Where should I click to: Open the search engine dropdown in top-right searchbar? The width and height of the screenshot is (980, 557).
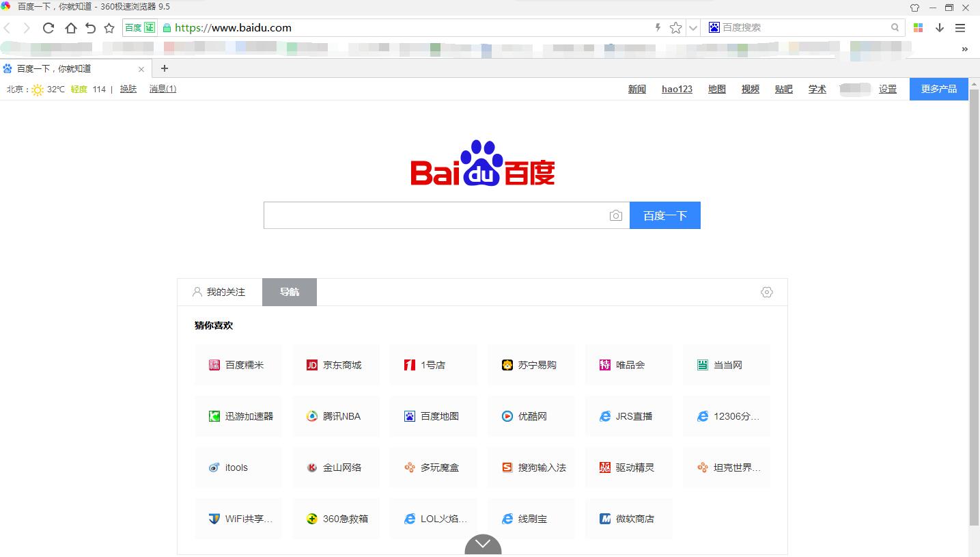pos(713,27)
